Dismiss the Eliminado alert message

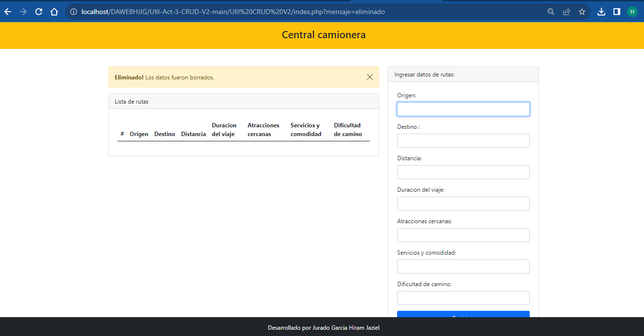pos(370,77)
